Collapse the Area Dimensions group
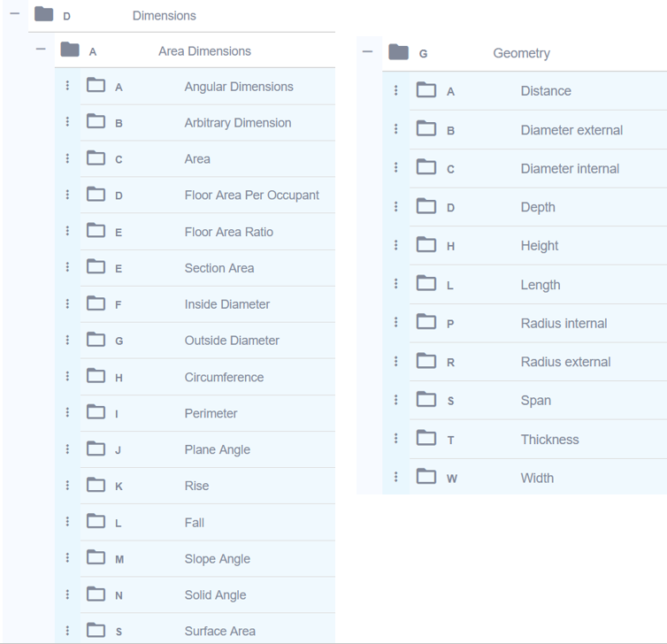Viewport: 667px width, 644px height. click(41, 49)
